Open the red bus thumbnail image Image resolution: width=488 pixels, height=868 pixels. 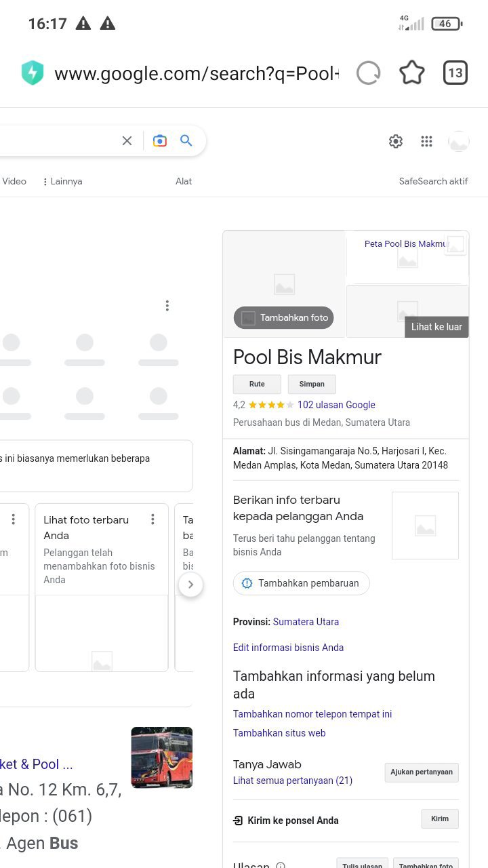pyautogui.click(x=161, y=757)
